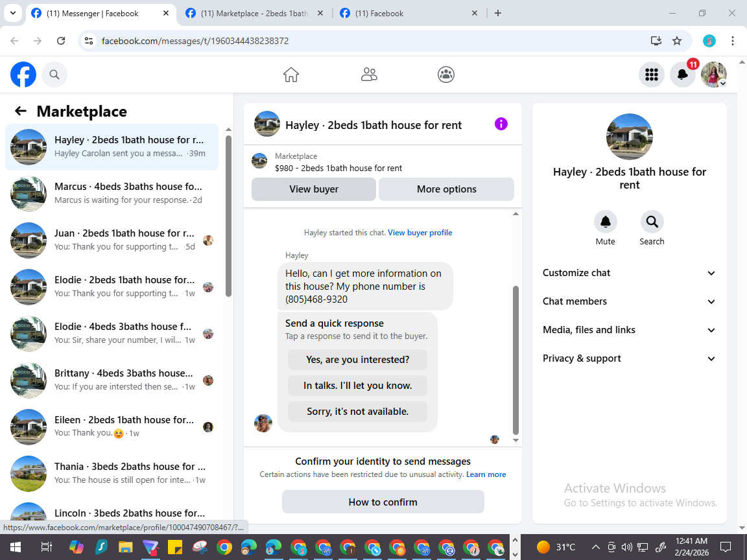Click the volume speaker icon in tray
The height and width of the screenshot is (560, 747).
627,546
